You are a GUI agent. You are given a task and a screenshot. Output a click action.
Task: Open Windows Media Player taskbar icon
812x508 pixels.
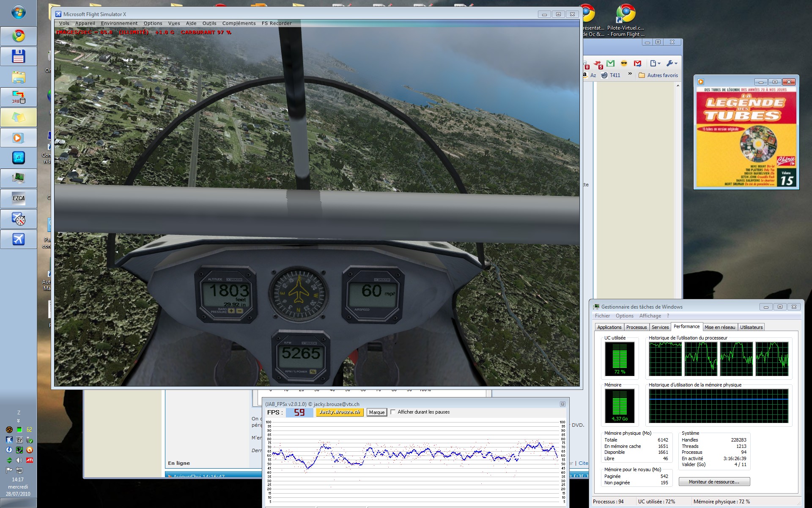(x=18, y=138)
